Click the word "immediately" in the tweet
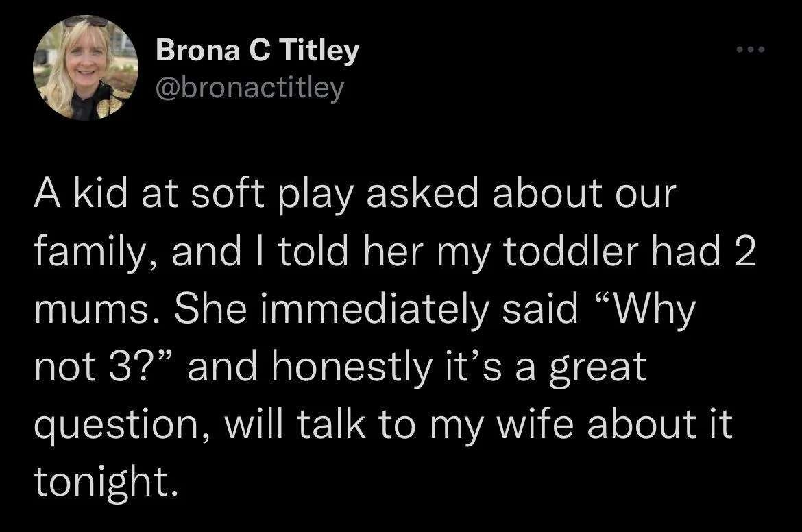This screenshot has height=532, width=802. pos(374,311)
